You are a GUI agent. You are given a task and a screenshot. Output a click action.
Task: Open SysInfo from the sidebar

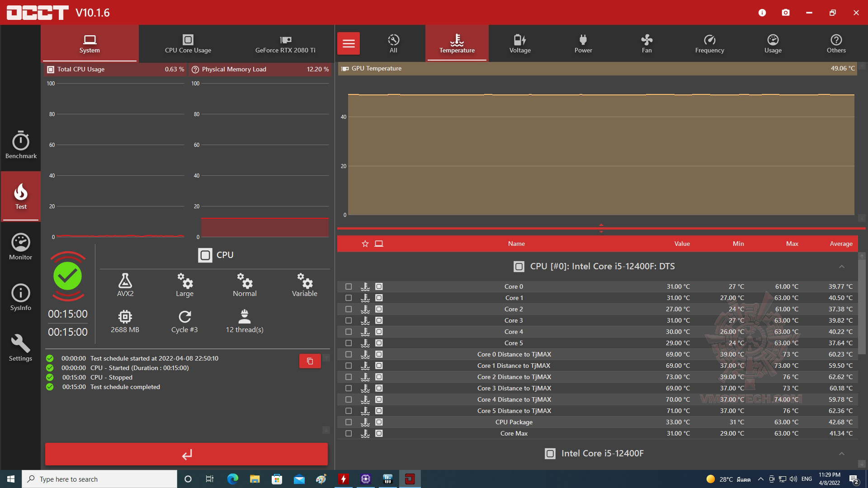click(x=21, y=297)
